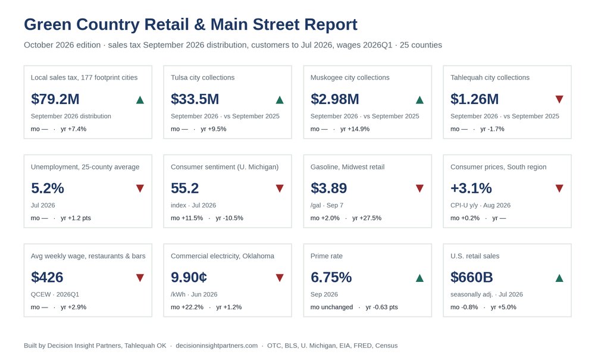Click the 'Tulsa city collections' label
Screen dimensions: 595x364
pos(203,77)
